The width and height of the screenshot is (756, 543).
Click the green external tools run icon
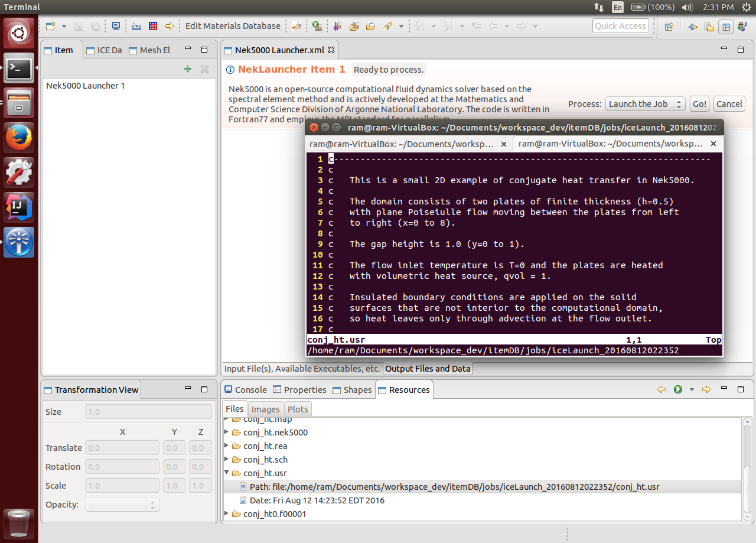click(317, 26)
